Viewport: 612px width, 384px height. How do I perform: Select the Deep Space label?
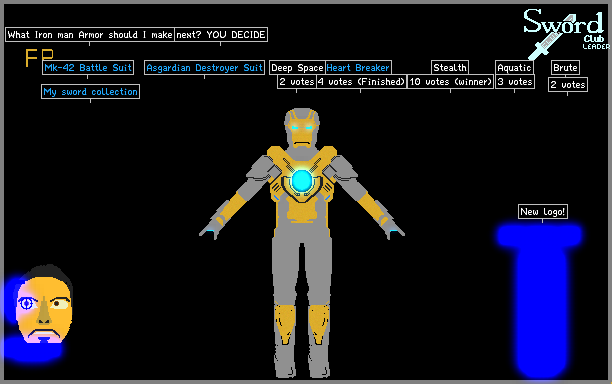click(297, 68)
